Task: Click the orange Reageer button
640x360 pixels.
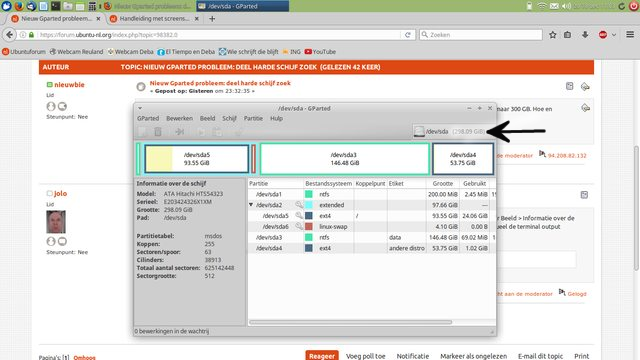Action: coord(322,356)
